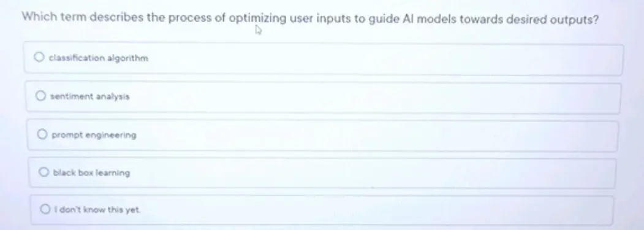Select the "I don't know this yet" radio
Viewport: 644px width, 230px height.
pyautogui.click(x=45, y=210)
